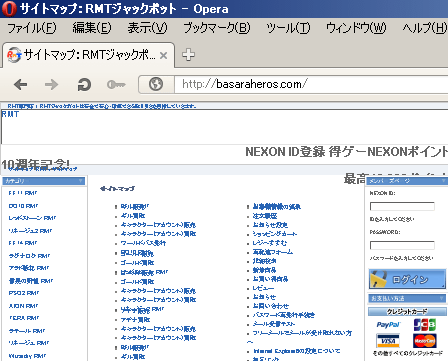Open the リネージュ2 RMT link
Viewport: 448px width, 361px height.
(x=30, y=231)
